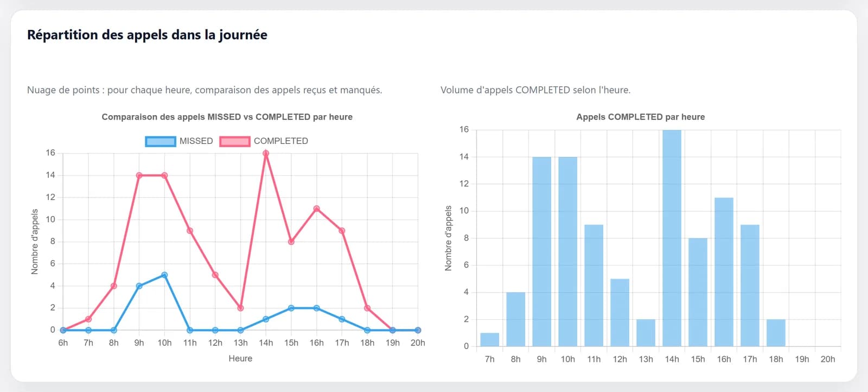
Task: Click the text "Volume d'appels COMPLETED selon l'heure."
Action: click(x=535, y=90)
